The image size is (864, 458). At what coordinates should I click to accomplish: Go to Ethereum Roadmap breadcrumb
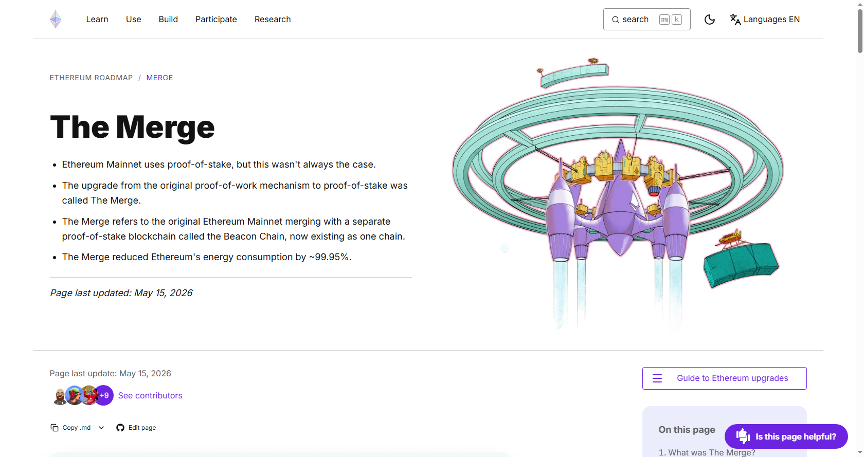click(91, 78)
